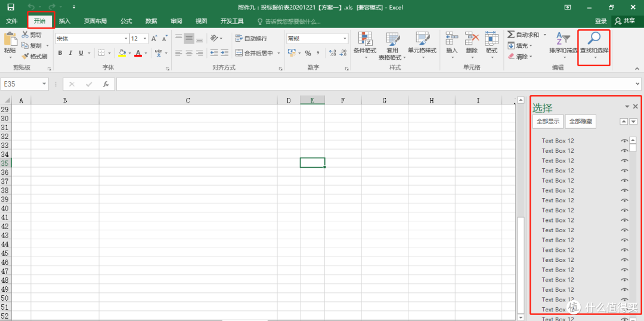Switch to the 公式 tab
This screenshot has height=321, width=644.
click(126, 21)
